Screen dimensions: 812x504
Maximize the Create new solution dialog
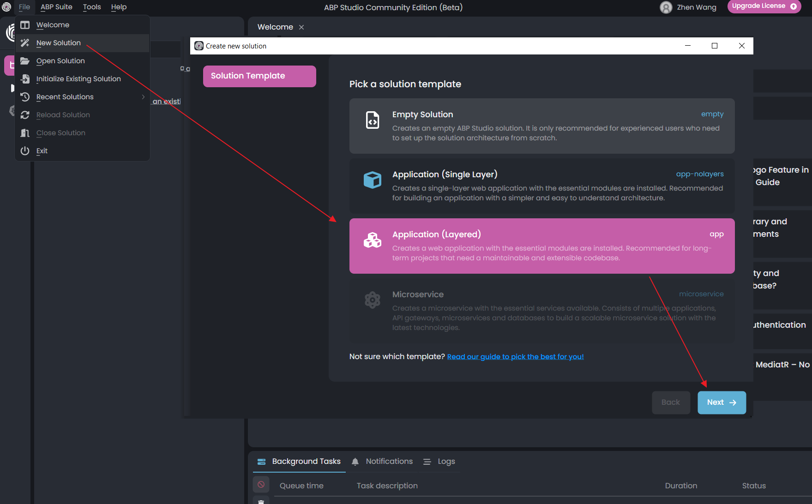(715, 46)
